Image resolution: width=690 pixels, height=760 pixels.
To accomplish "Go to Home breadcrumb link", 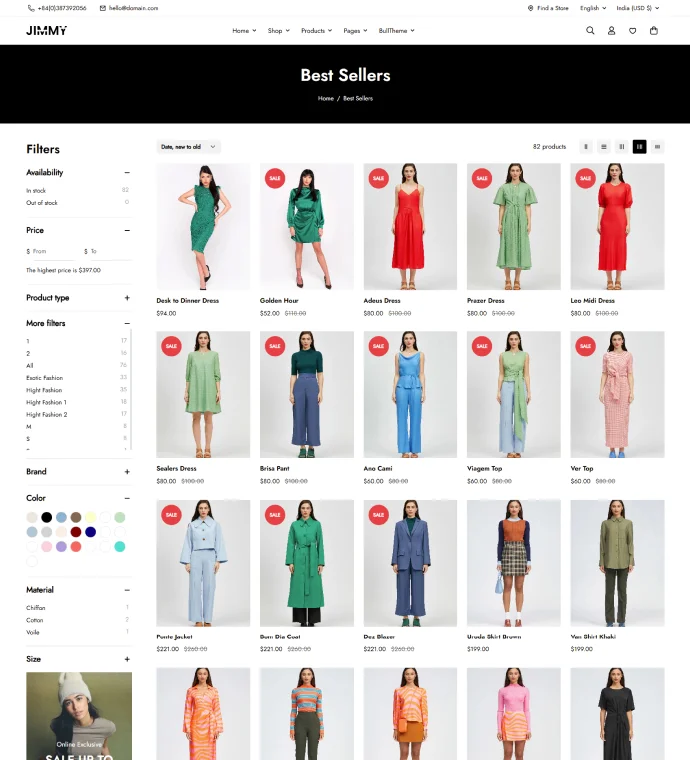I will click(x=326, y=98).
